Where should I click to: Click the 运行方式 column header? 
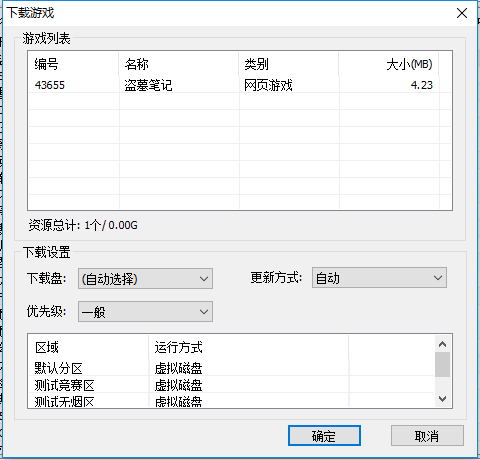(249, 347)
